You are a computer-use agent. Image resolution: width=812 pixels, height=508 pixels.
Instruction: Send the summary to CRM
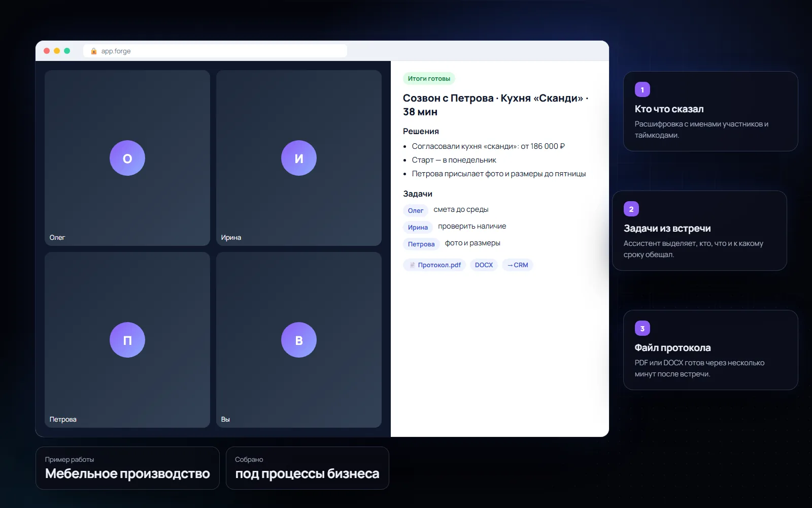(518, 265)
